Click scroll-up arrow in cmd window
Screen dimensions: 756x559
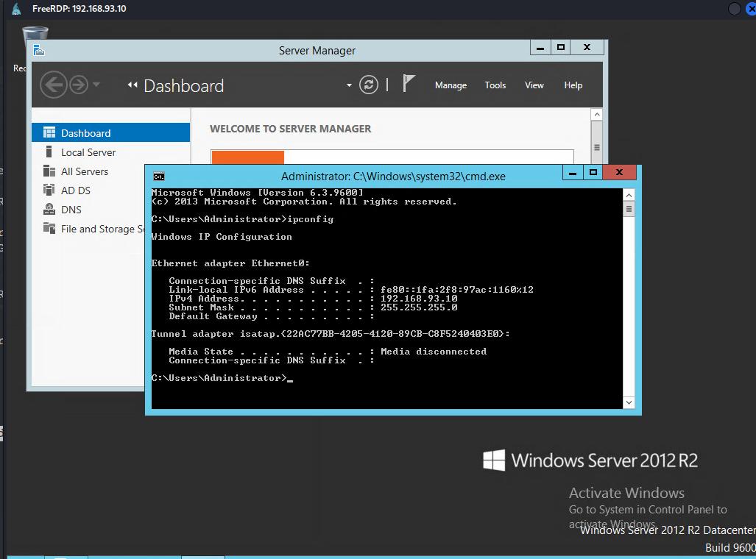[629, 195]
